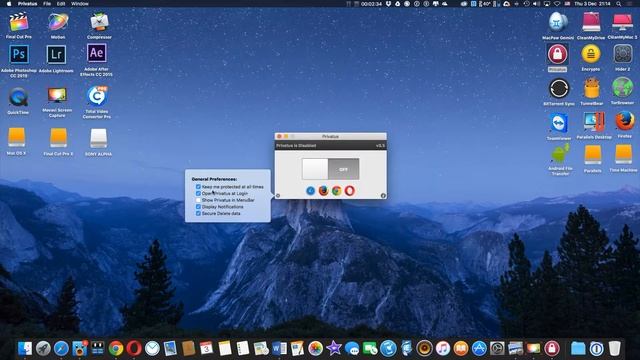Open Microsoft Word from the Dock
Screen dimensions: 640x360
(x=279, y=348)
